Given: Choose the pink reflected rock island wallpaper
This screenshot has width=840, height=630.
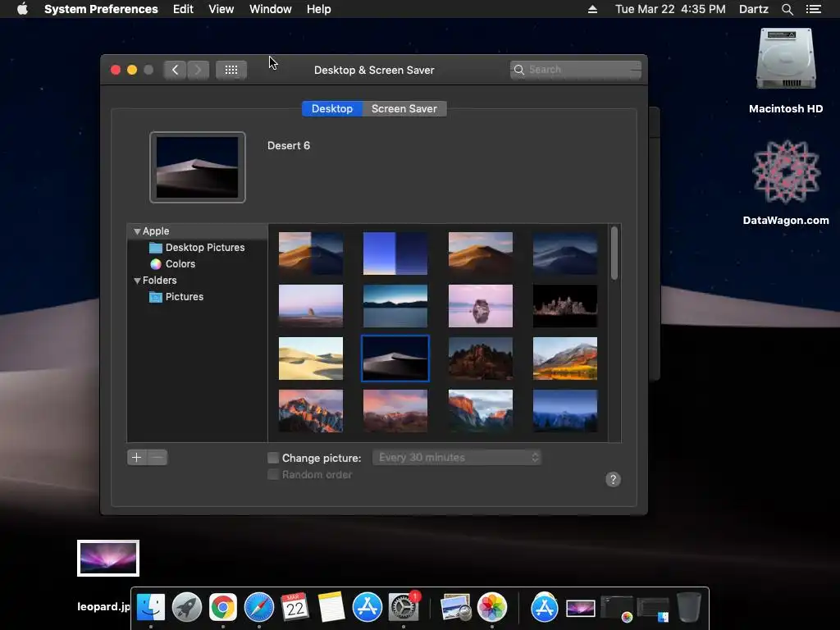Looking at the screenshot, I should tap(481, 306).
